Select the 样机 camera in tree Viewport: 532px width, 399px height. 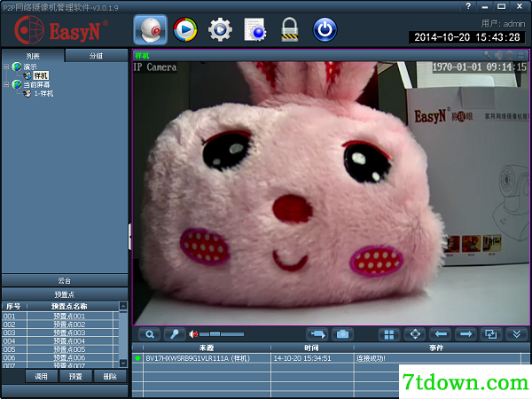[41, 75]
